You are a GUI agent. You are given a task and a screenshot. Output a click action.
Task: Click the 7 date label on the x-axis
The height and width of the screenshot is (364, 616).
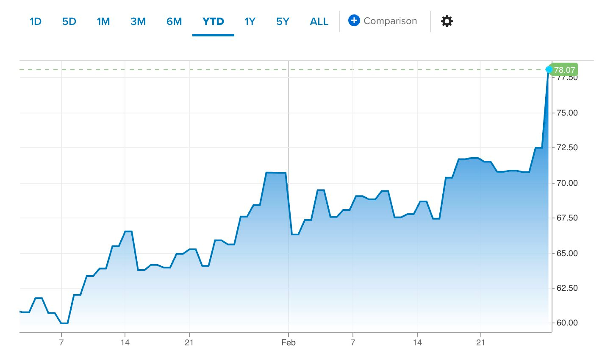pos(61,342)
